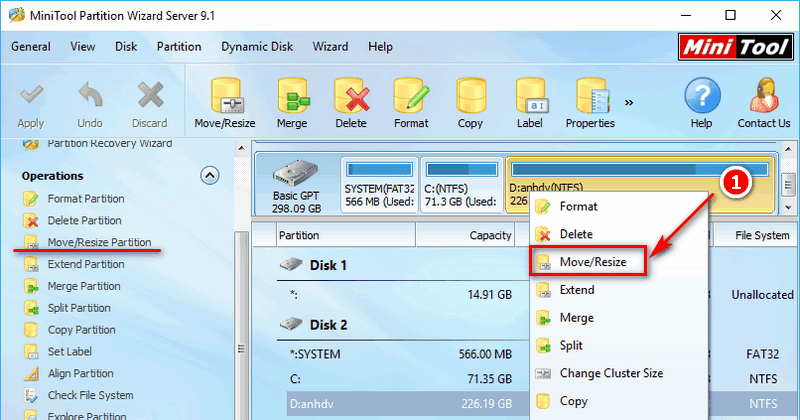Select the *:SYSTEM partition row
The image size is (800, 420).
(403, 354)
